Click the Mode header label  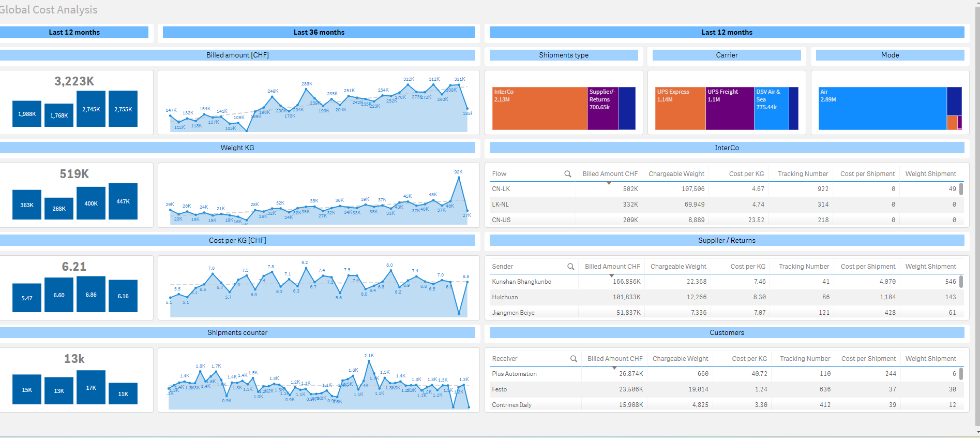pos(890,55)
